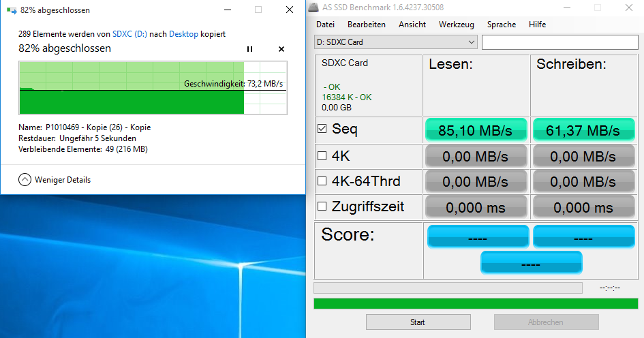Pause the file copy operation

(249, 49)
